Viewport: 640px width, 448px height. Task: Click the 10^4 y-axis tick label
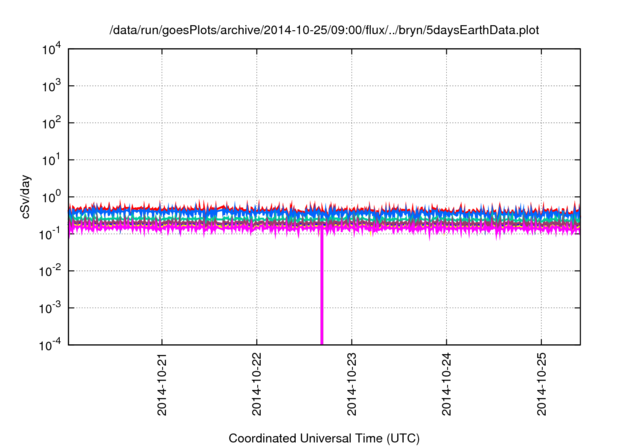pyautogui.click(x=52, y=49)
